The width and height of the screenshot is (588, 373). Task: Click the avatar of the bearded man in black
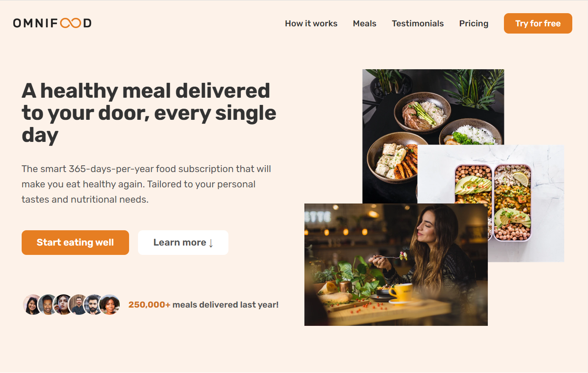point(94,305)
